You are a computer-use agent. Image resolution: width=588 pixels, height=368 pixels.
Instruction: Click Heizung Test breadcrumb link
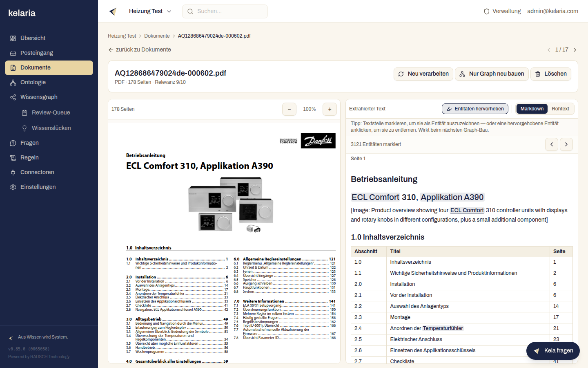click(122, 36)
